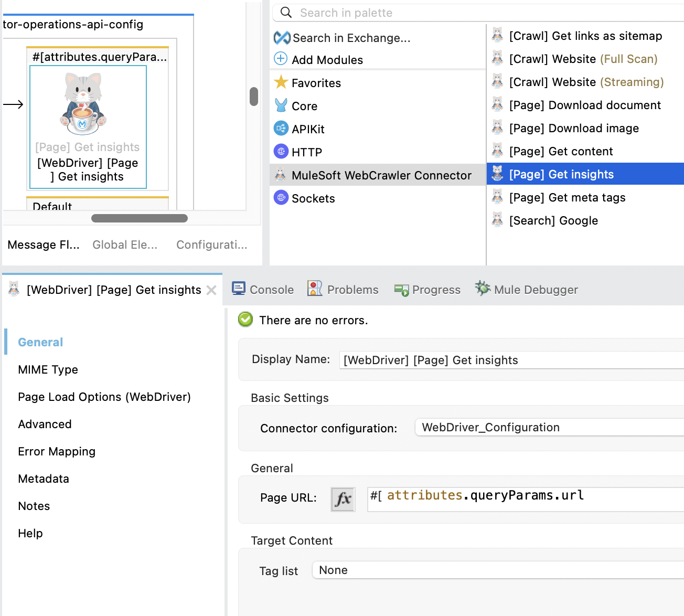The width and height of the screenshot is (684, 616).
Task: Switch to the Global Elements tab
Action: point(125,245)
